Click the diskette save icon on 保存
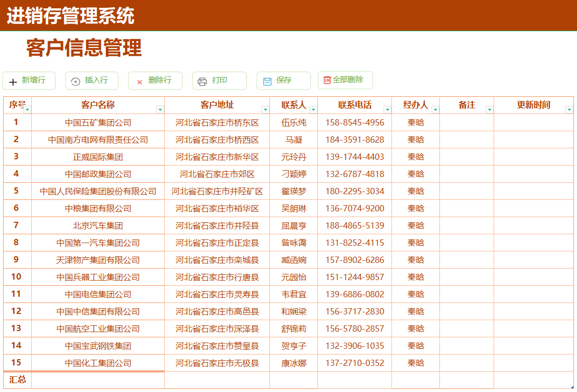This screenshot has width=577, height=392. coord(267,80)
